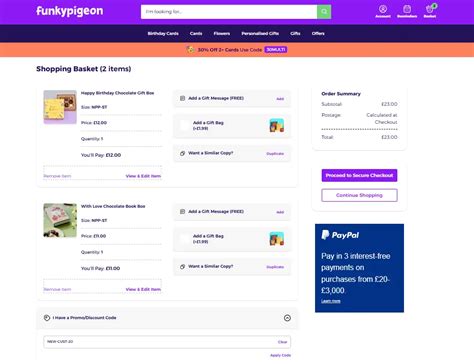Click copy icon for Happy Birthday Chocolate box

click(x=182, y=153)
